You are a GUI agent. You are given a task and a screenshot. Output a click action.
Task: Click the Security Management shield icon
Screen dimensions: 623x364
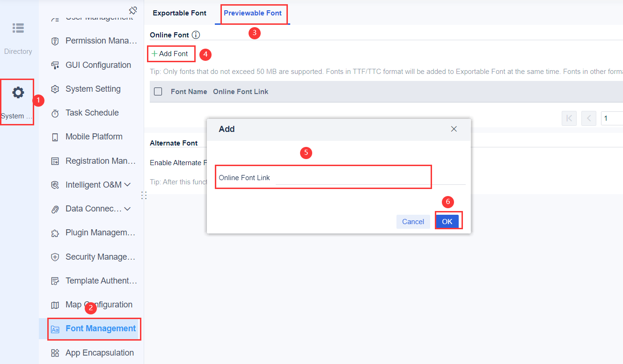pos(55,257)
